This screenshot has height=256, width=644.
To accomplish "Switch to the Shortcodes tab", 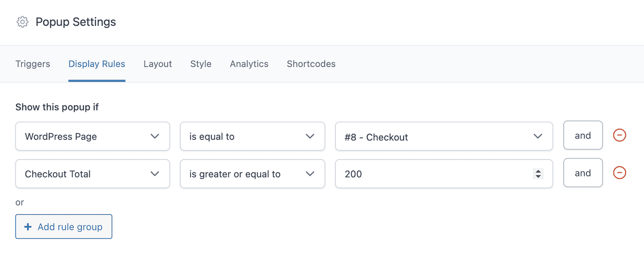I will [311, 64].
